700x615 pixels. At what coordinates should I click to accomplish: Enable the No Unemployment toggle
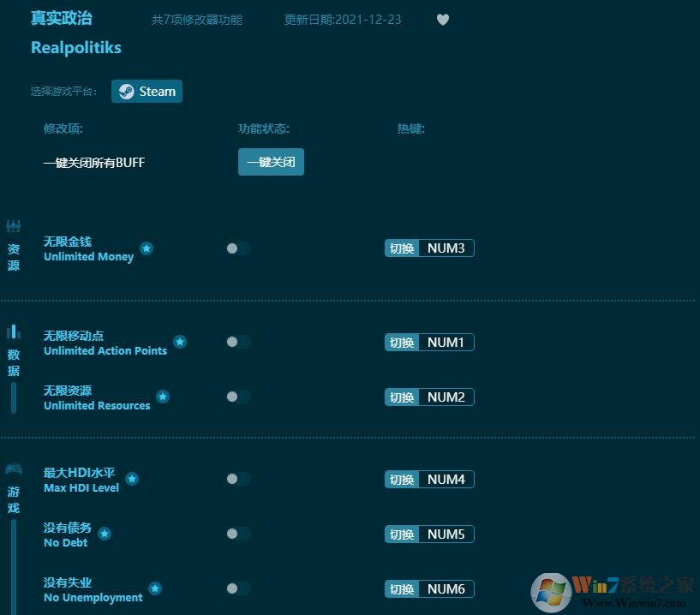point(233,588)
